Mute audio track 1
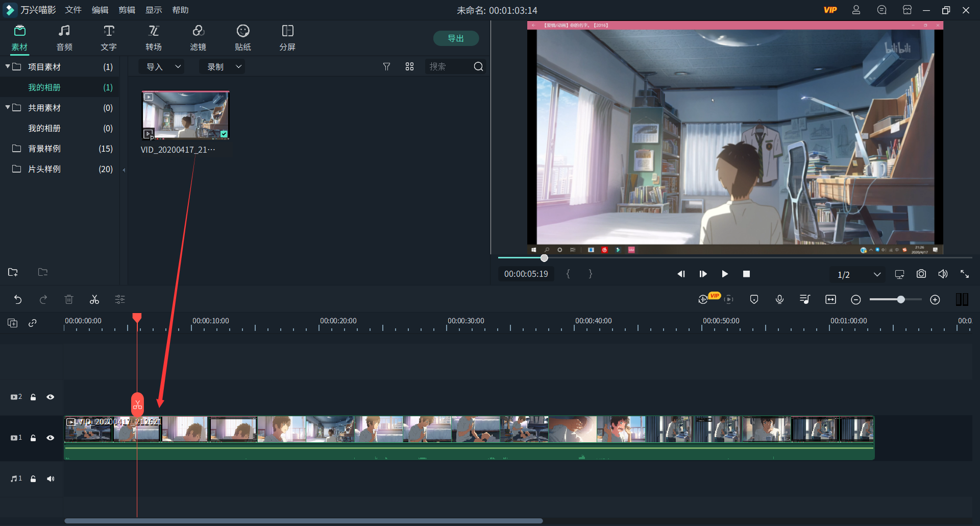 pyautogui.click(x=51, y=479)
